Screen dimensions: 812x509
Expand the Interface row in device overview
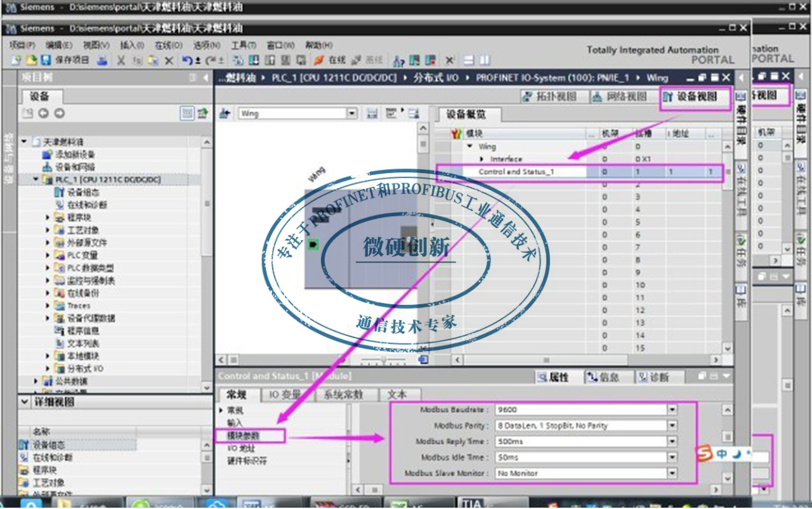(482, 159)
